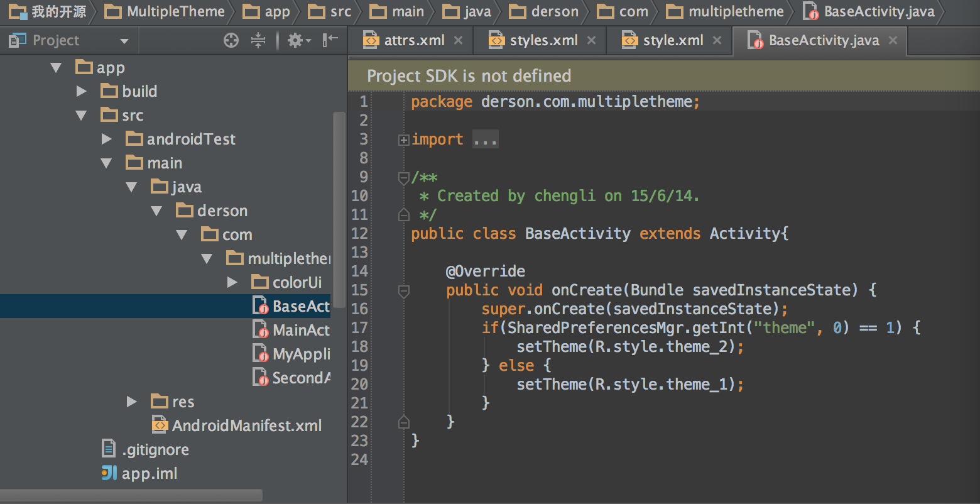Collapse the com package node
Screen dimensions: 980x504
pyautogui.click(x=182, y=234)
